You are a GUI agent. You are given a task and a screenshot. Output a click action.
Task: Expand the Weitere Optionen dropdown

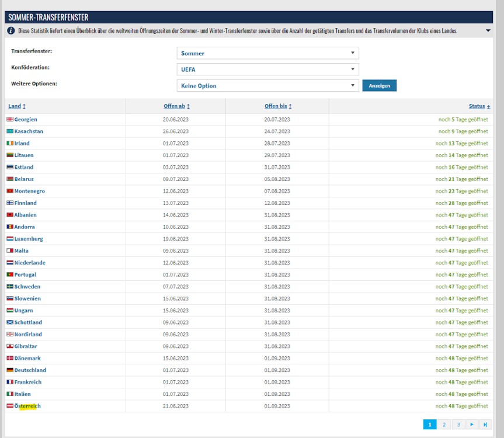pos(267,86)
